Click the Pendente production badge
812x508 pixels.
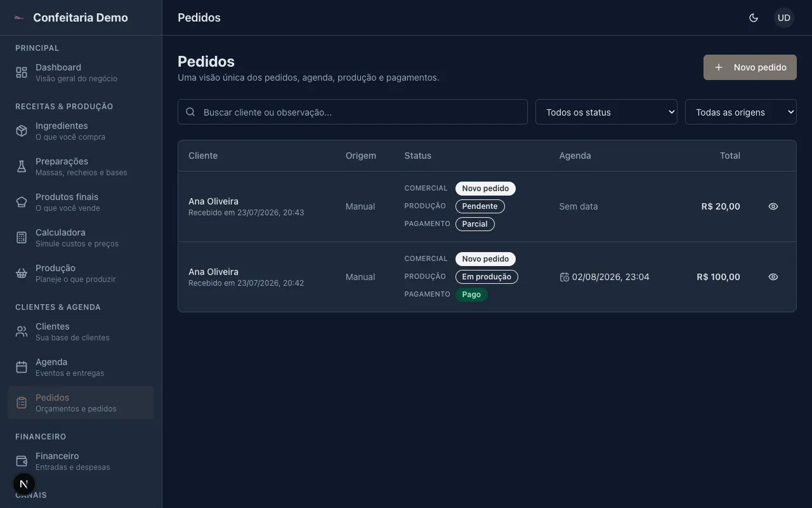tap(480, 206)
